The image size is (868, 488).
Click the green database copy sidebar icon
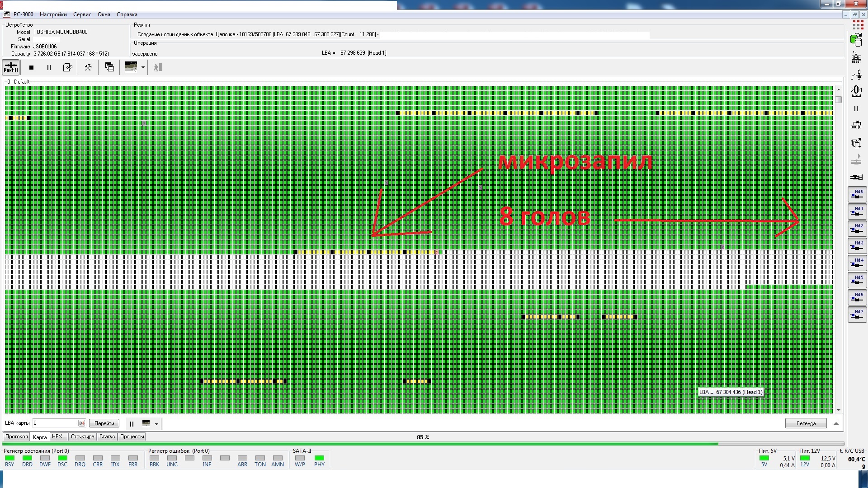856,40
